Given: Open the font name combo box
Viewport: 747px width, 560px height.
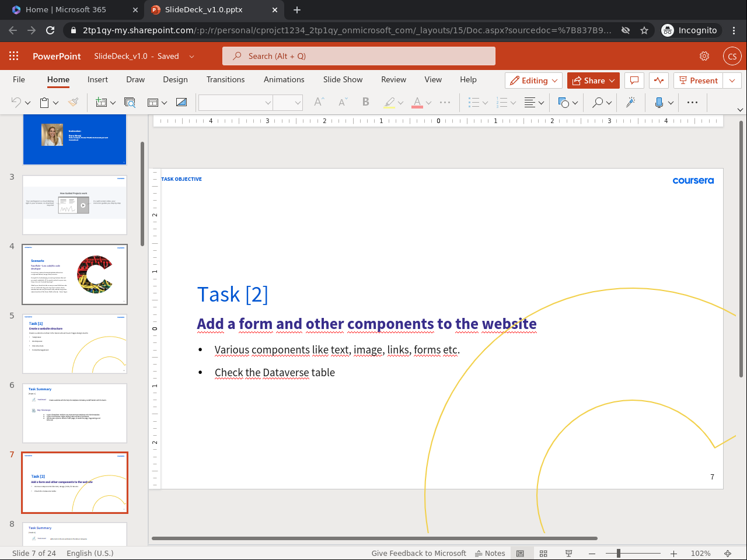Looking at the screenshot, I should click(236, 103).
